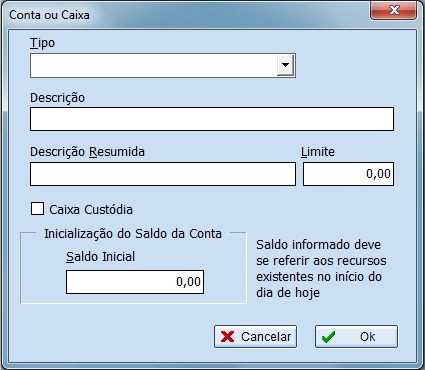
Task: Click the Descrição Resumida label
Action: (x=87, y=152)
